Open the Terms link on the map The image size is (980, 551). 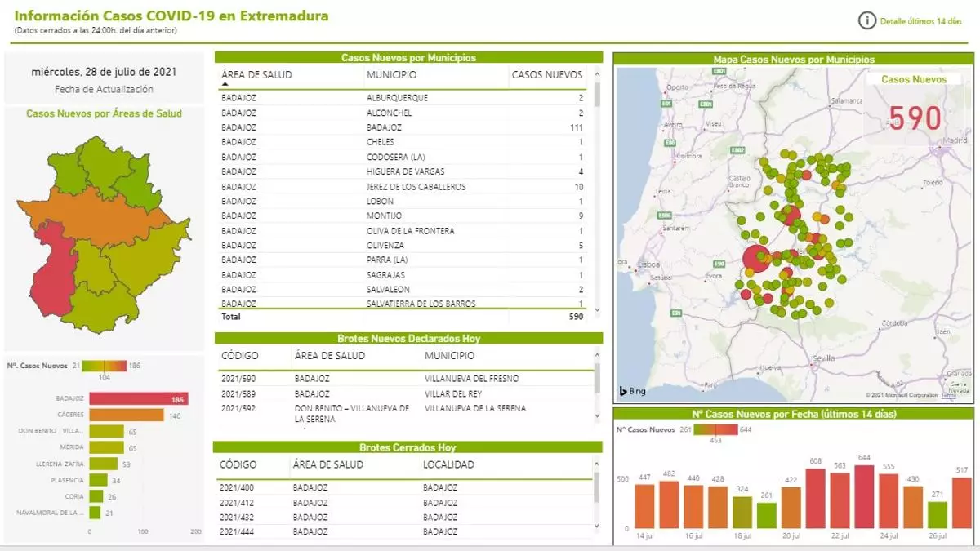click(x=948, y=395)
